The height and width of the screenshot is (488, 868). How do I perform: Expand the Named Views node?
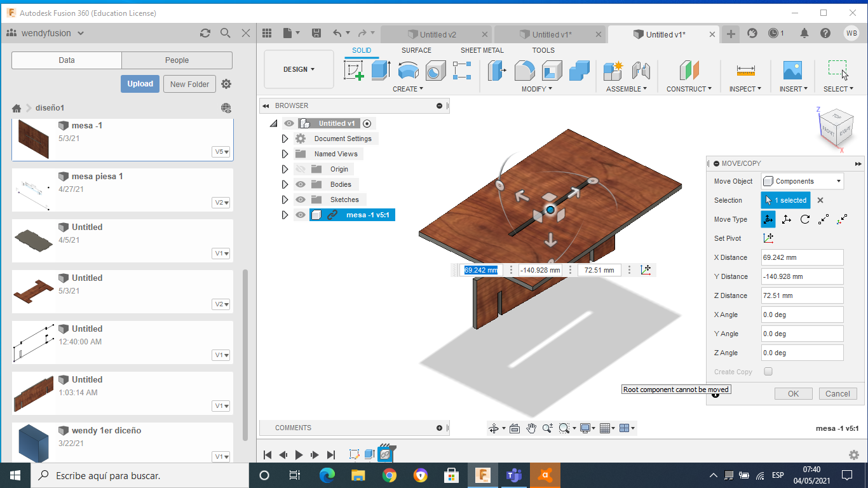[x=285, y=154]
